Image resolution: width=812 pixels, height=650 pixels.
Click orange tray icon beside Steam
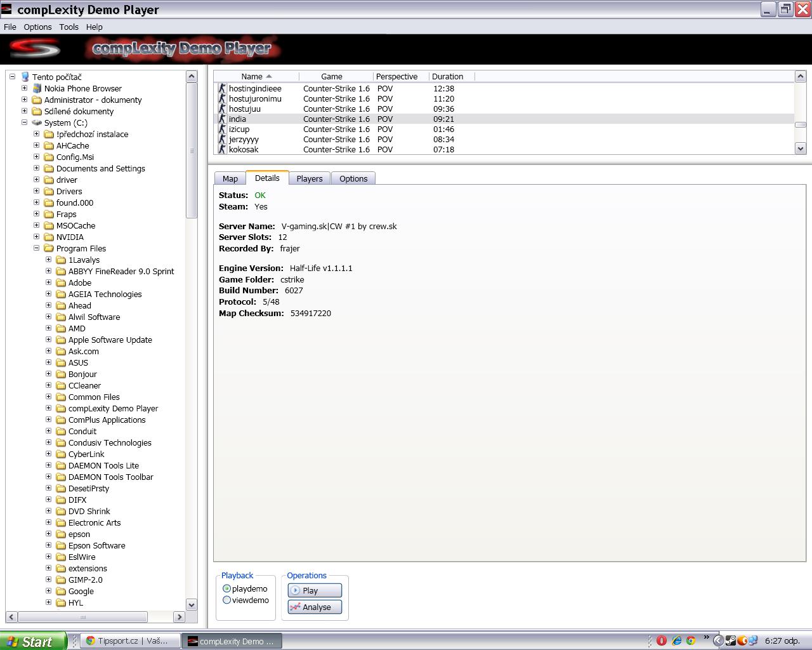pos(742,641)
